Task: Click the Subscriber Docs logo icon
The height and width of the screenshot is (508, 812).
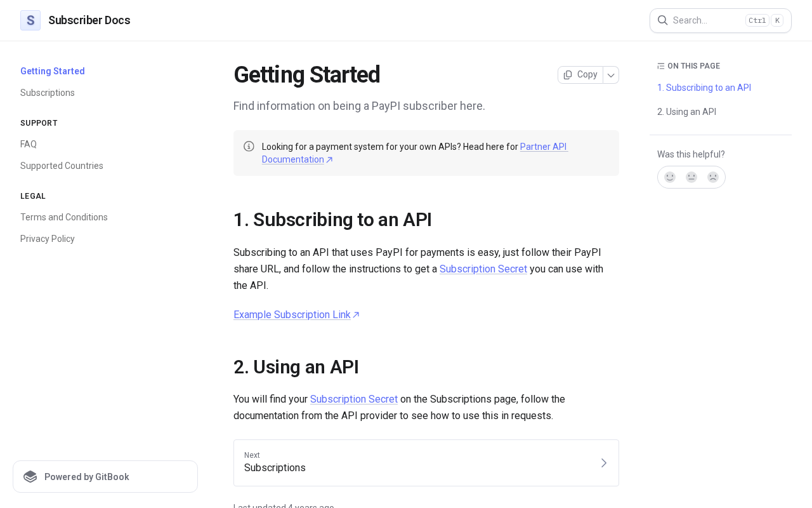Action: [x=30, y=20]
